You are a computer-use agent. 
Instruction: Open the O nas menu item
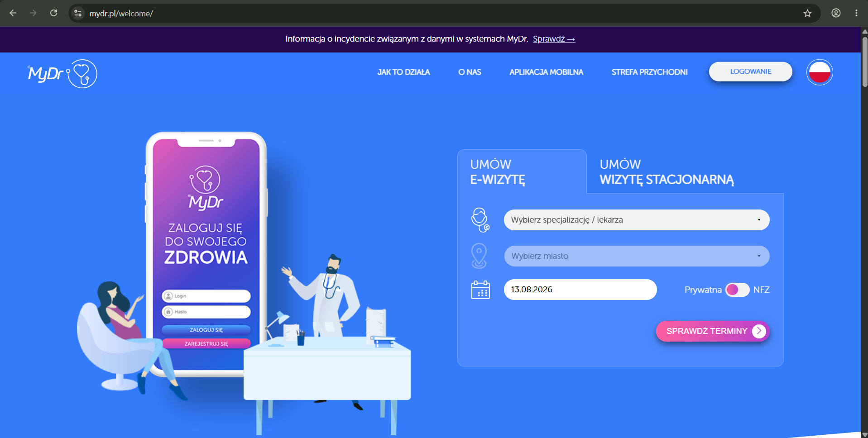pyautogui.click(x=470, y=72)
